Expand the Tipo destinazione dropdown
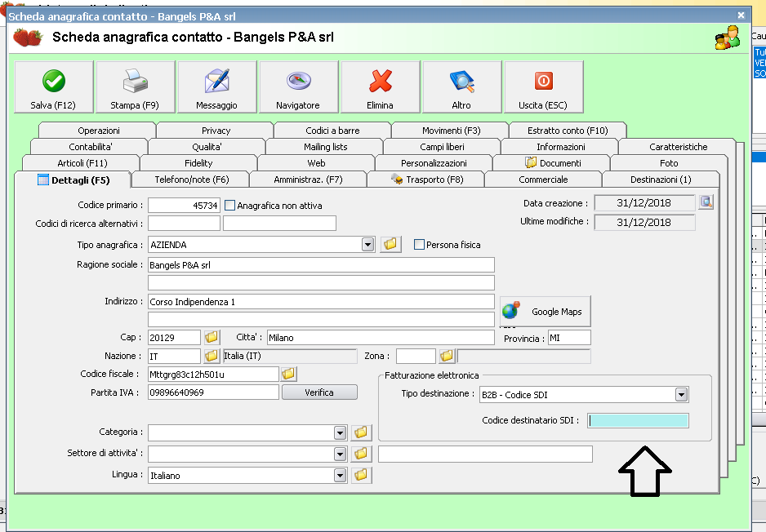This screenshot has height=532, width=766. coord(681,395)
